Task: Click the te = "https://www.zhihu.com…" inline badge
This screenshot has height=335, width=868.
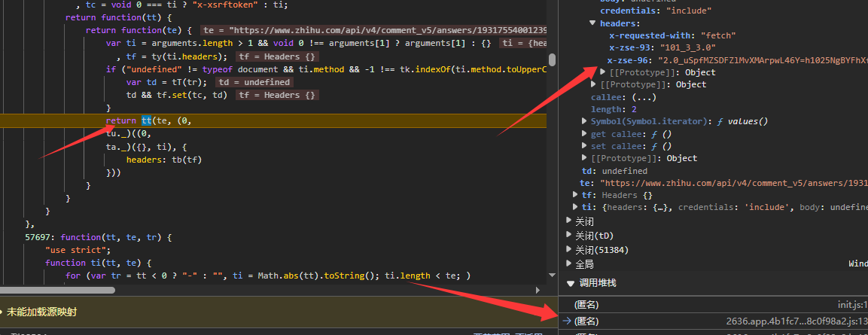Action: (373, 31)
